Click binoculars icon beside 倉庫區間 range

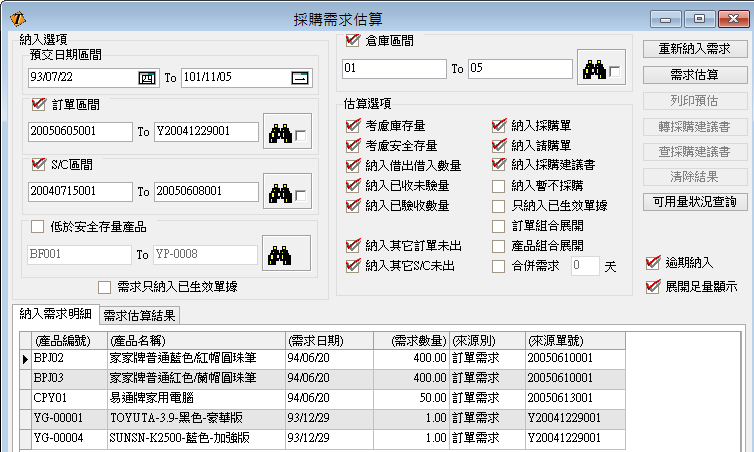(595, 68)
